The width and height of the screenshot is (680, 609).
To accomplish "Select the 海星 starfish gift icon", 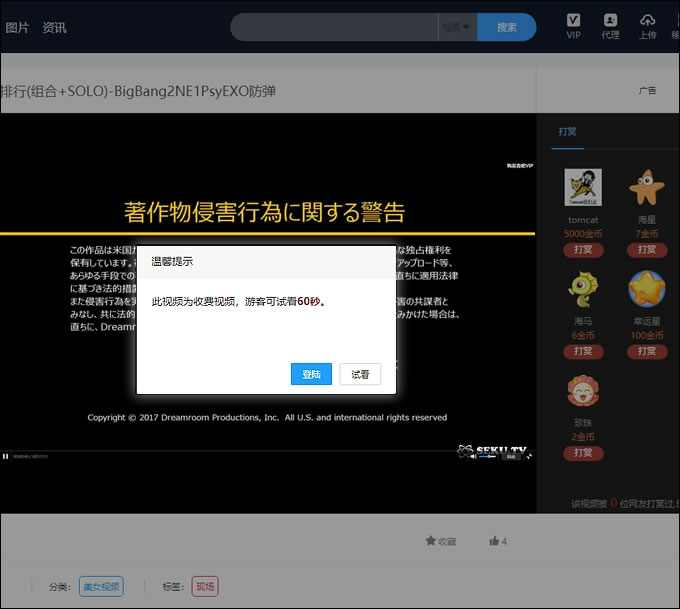I will pyautogui.click(x=646, y=188).
